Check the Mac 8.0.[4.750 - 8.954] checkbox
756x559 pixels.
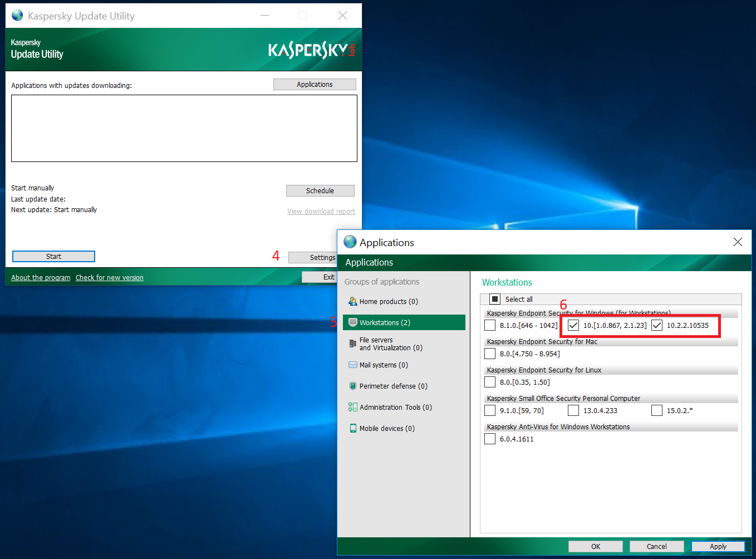pos(490,354)
